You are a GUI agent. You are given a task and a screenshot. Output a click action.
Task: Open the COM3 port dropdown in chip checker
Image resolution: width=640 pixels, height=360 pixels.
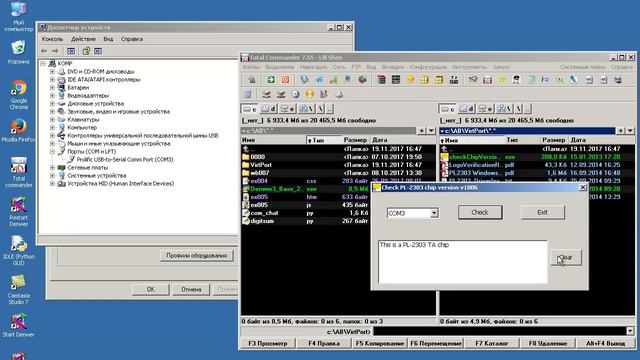[434, 213]
